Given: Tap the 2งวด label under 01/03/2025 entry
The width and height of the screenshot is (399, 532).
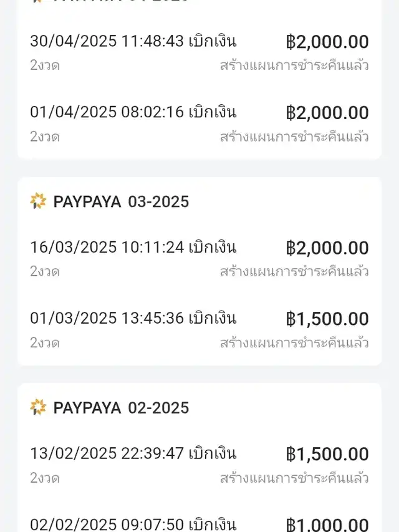Looking at the screenshot, I should tap(45, 343).
